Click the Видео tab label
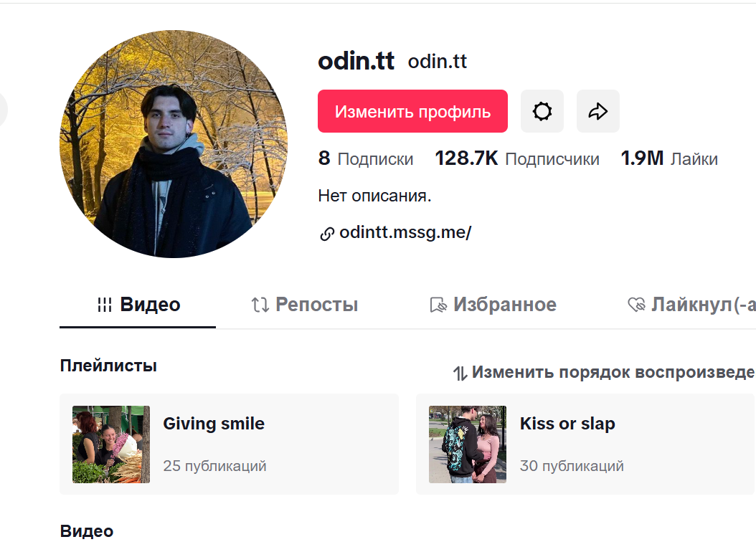 pos(151,304)
